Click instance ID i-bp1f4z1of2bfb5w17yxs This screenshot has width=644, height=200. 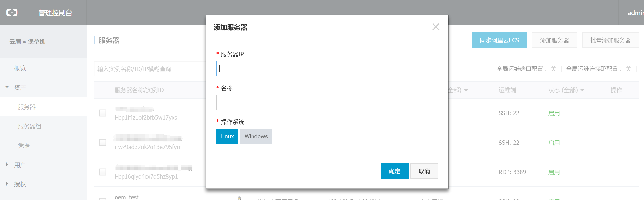[146, 117]
